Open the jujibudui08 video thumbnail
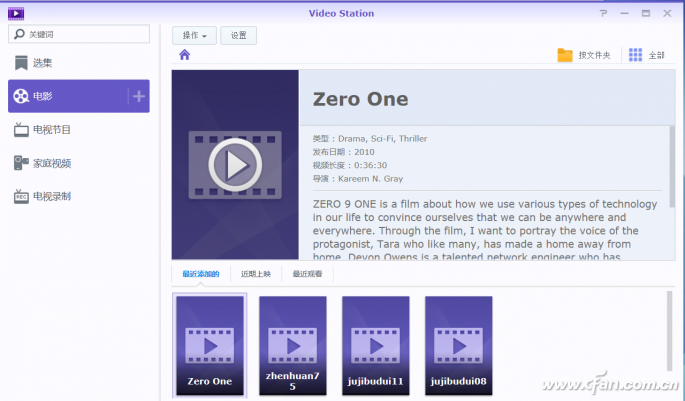 [459, 345]
